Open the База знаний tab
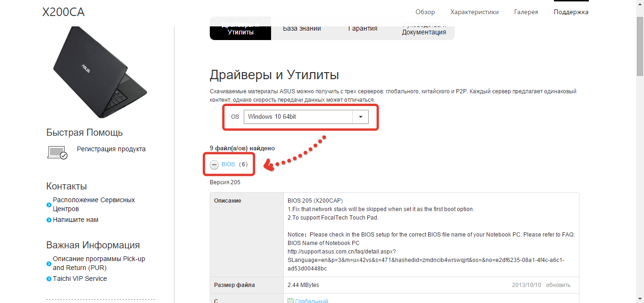This screenshot has height=303, width=644. coord(302,29)
